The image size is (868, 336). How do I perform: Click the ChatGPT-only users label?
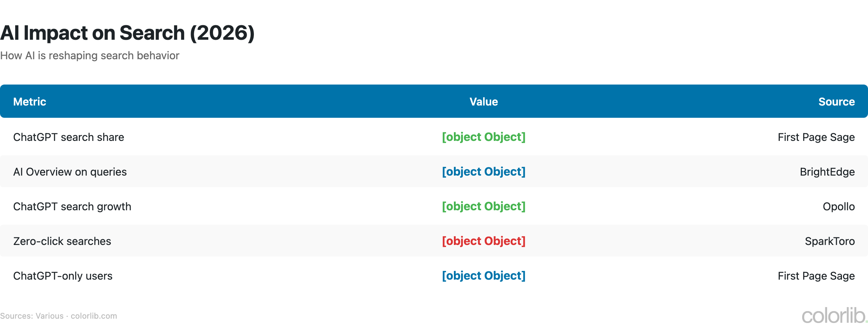[63, 276]
